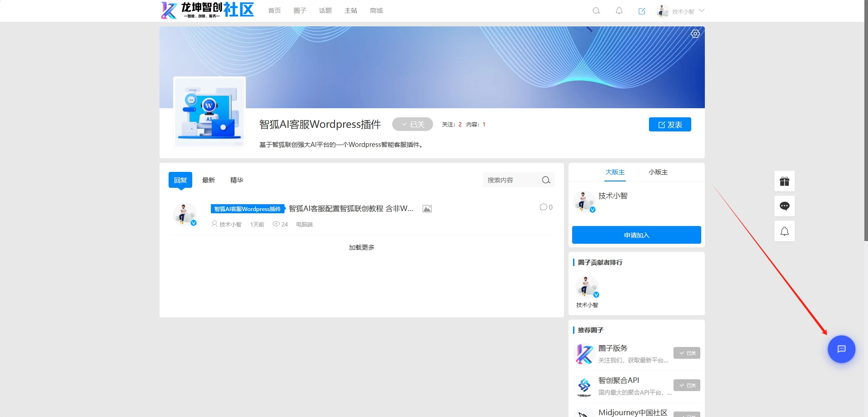Screen dimensions: 868x417
Task: Click the 智狐AI客服Wordpress插件 tag on the post
Action: 248,209
